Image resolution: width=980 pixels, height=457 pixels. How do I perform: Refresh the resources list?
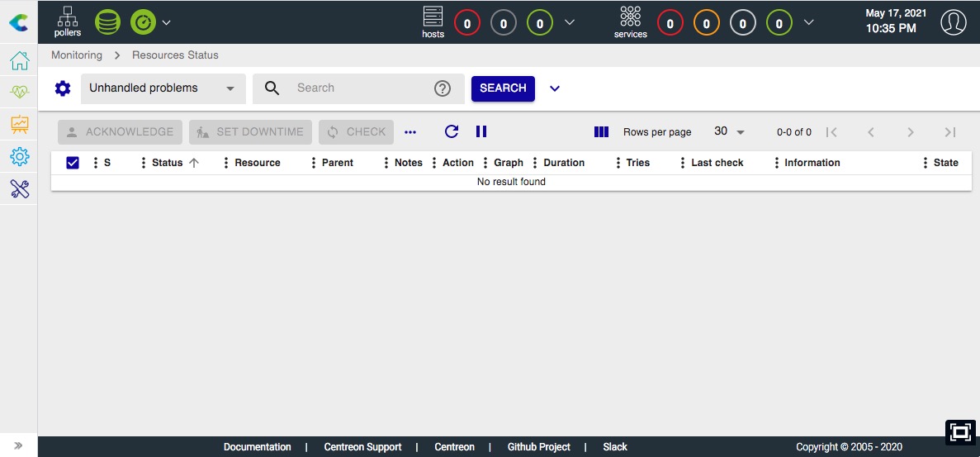[x=451, y=131]
